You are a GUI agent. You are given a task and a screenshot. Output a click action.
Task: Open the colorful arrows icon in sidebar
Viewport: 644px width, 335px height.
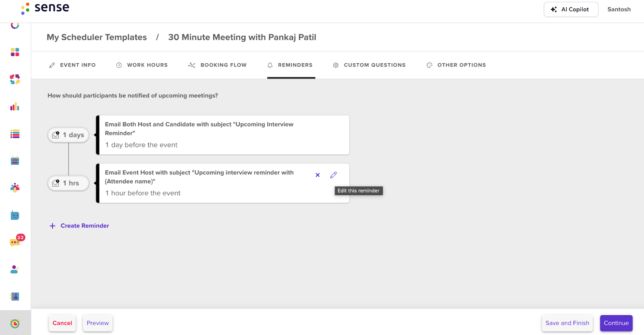(15, 79)
